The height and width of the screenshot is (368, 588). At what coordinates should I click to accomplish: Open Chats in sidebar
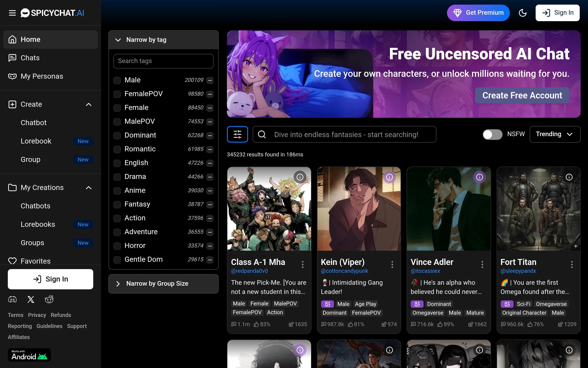click(51, 58)
